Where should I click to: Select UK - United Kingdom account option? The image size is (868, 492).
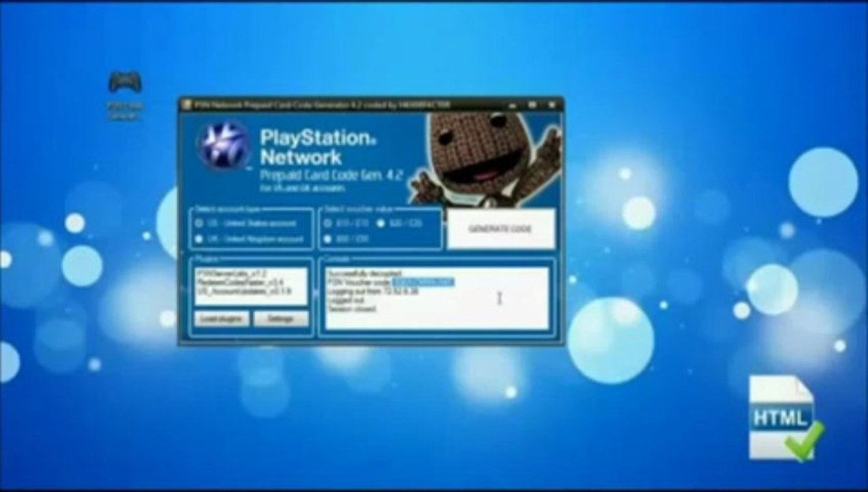(x=249, y=239)
